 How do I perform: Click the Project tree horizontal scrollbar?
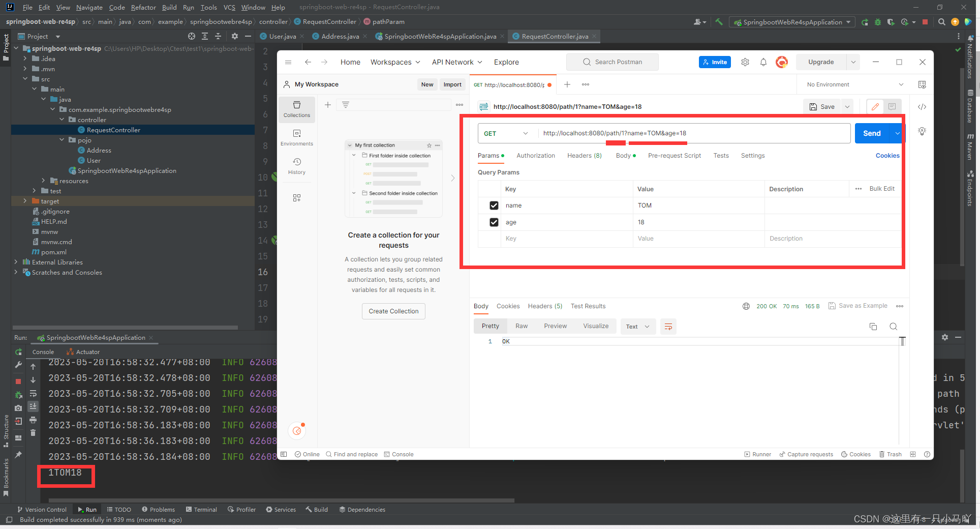click(125, 327)
